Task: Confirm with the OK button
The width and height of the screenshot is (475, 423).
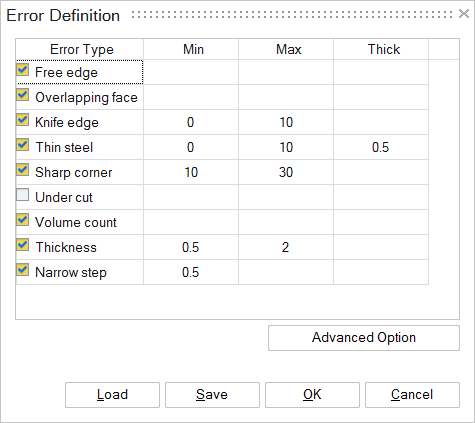Action: coord(312,395)
